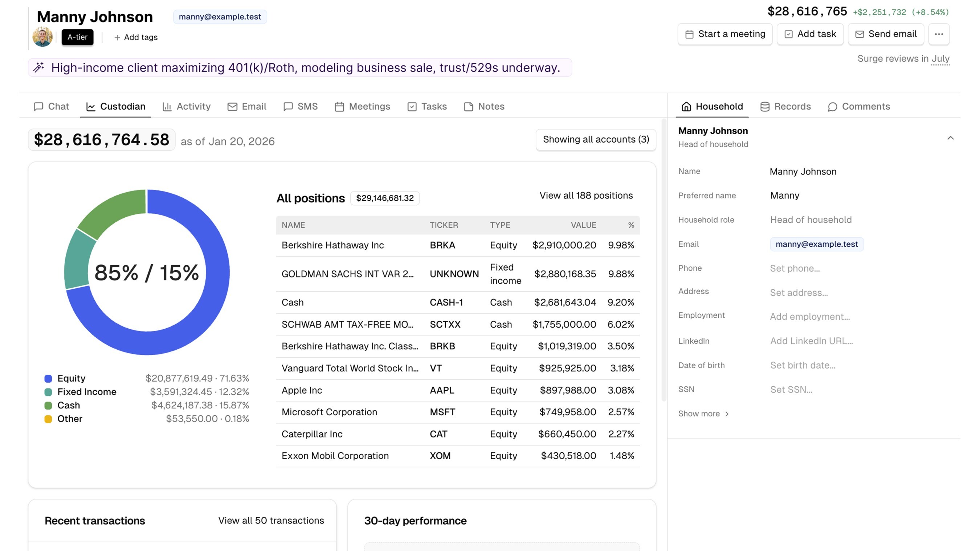Screen dimensions: 980x551
Task: Switch to the Activity tab
Action: click(187, 107)
